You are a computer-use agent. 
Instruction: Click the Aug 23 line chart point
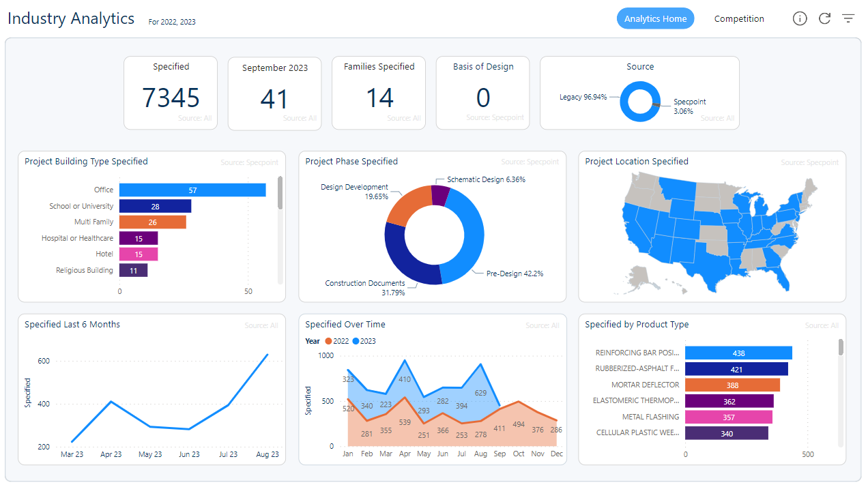coord(267,355)
